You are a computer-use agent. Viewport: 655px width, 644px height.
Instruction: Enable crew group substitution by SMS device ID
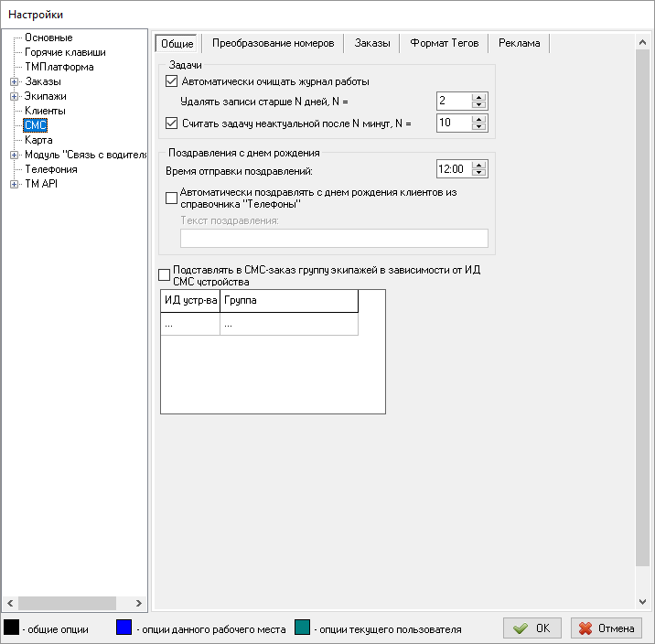click(165, 274)
